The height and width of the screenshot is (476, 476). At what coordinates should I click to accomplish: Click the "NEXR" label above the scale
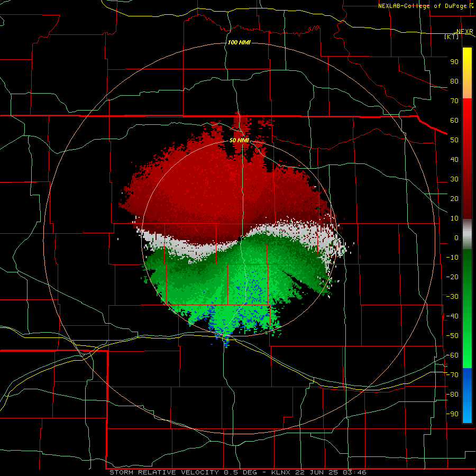point(465,32)
